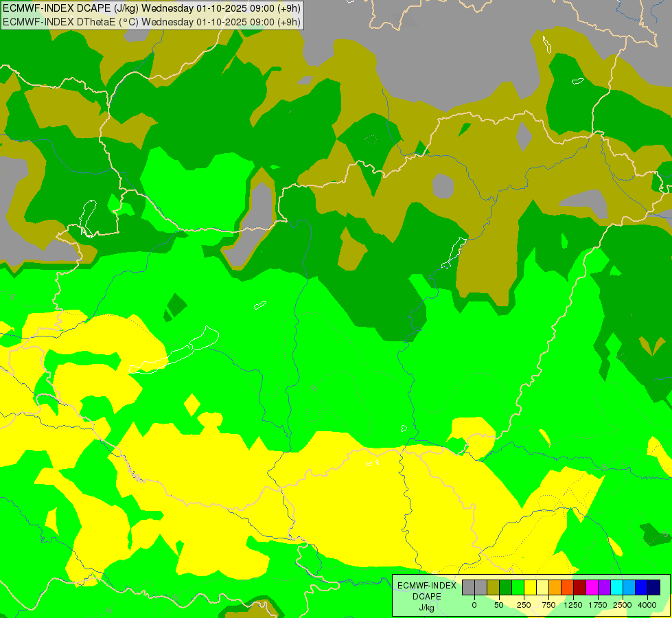Screen dimensions: 672x618
Task: Select the pale yellow legend swatch
Action: 542,587
